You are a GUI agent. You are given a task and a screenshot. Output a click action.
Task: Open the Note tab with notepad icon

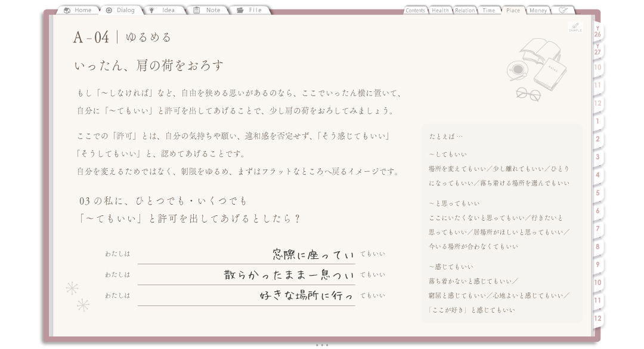click(207, 10)
